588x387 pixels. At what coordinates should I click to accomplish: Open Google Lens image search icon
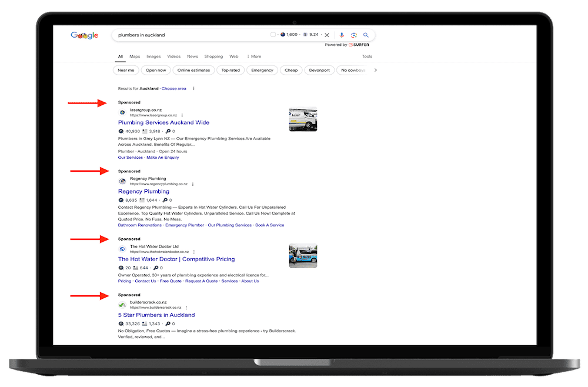coord(353,35)
